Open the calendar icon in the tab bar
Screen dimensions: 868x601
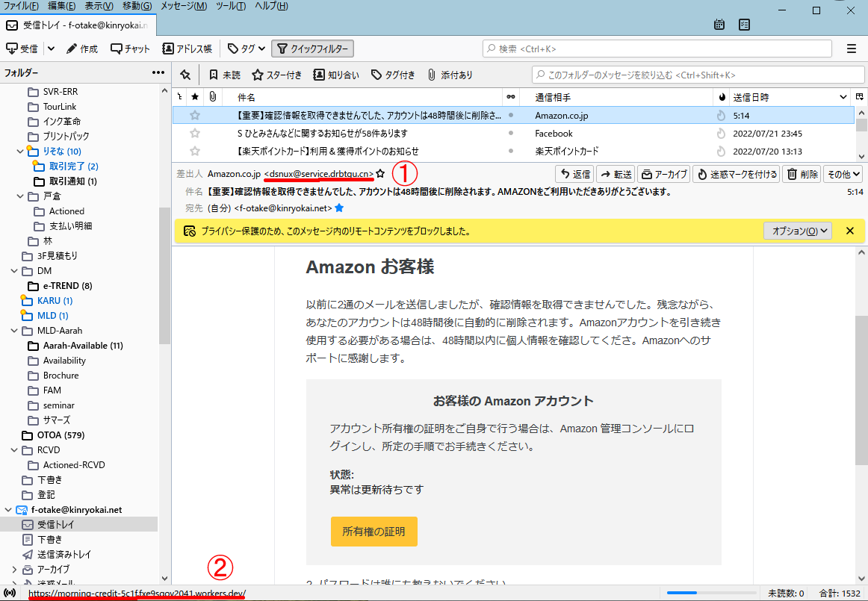click(x=719, y=25)
